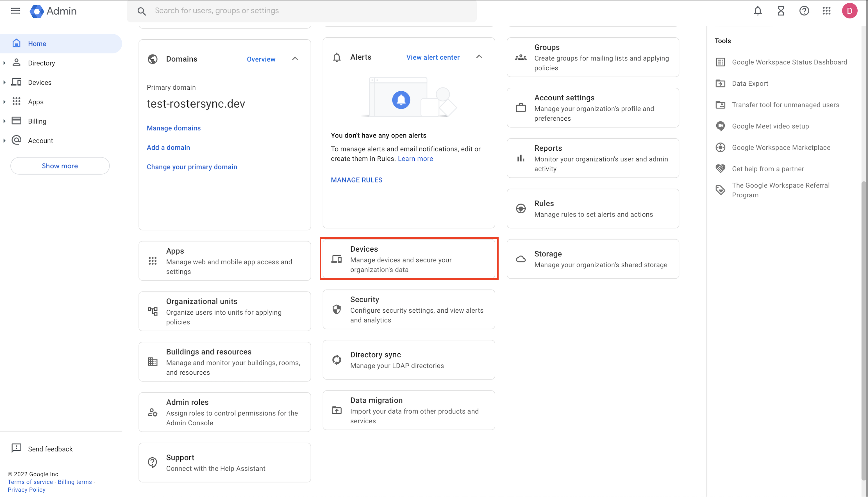Click the session timer hourglass icon
This screenshot has height=497, width=868.
[781, 11]
